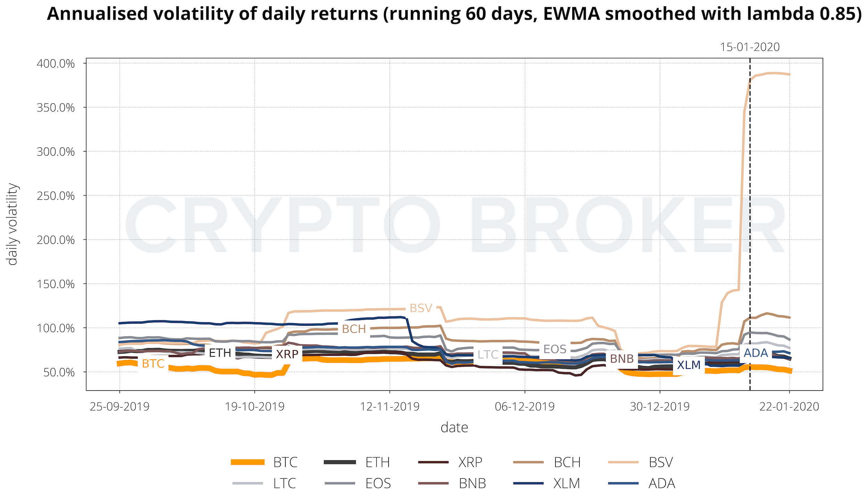The width and height of the screenshot is (868, 503).
Task: Click the 19-10-2019 date axis tick
Action: 254,406
